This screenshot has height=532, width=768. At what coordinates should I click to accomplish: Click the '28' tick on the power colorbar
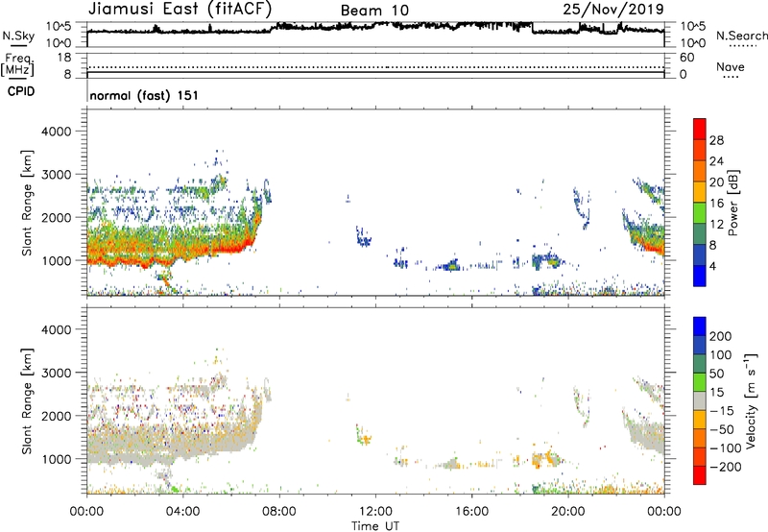click(716, 140)
